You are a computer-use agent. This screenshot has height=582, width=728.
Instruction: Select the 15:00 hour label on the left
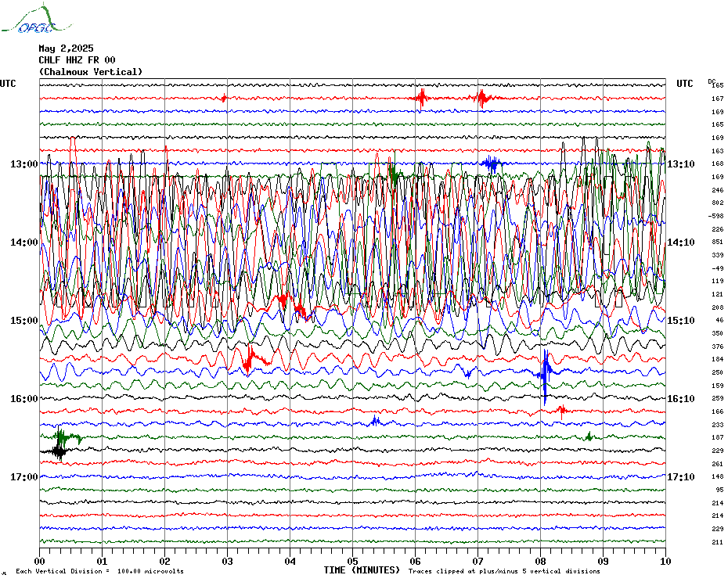point(23,321)
